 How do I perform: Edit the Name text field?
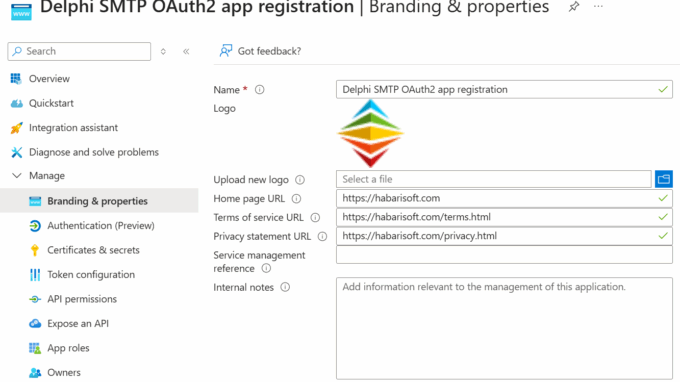pyautogui.click(x=504, y=89)
